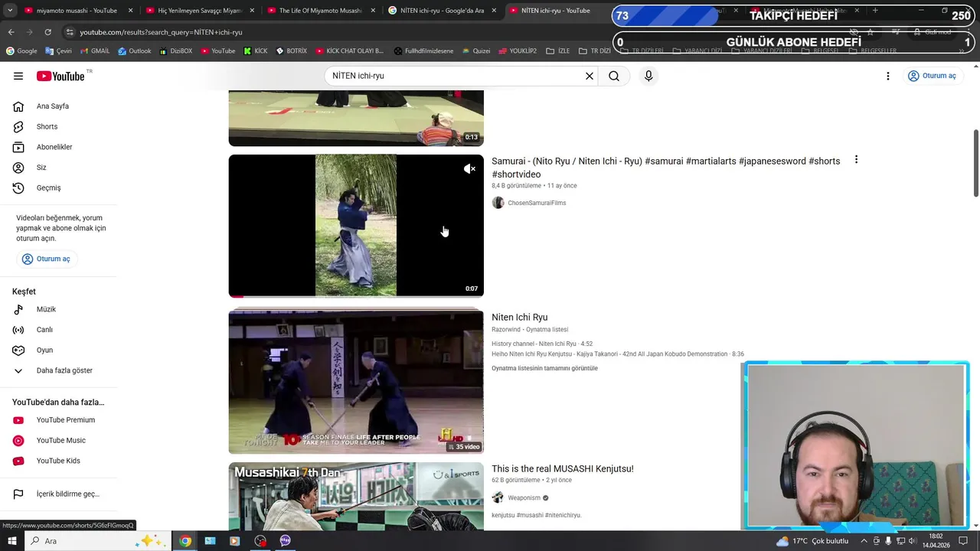Click Oynatma listesinin tamamını görüntüle
Image resolution: width=980 pixels, height=551 pixels.
[544, 368]
